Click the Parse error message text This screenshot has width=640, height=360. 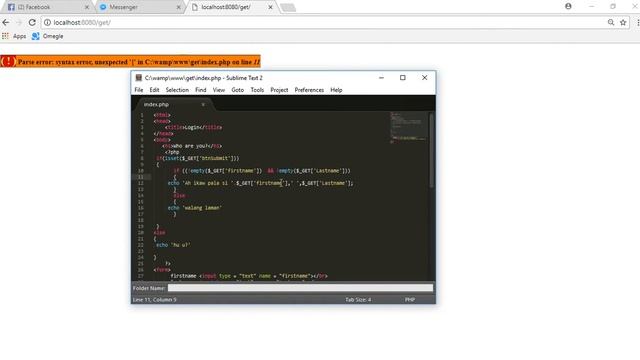pos(139,62)
